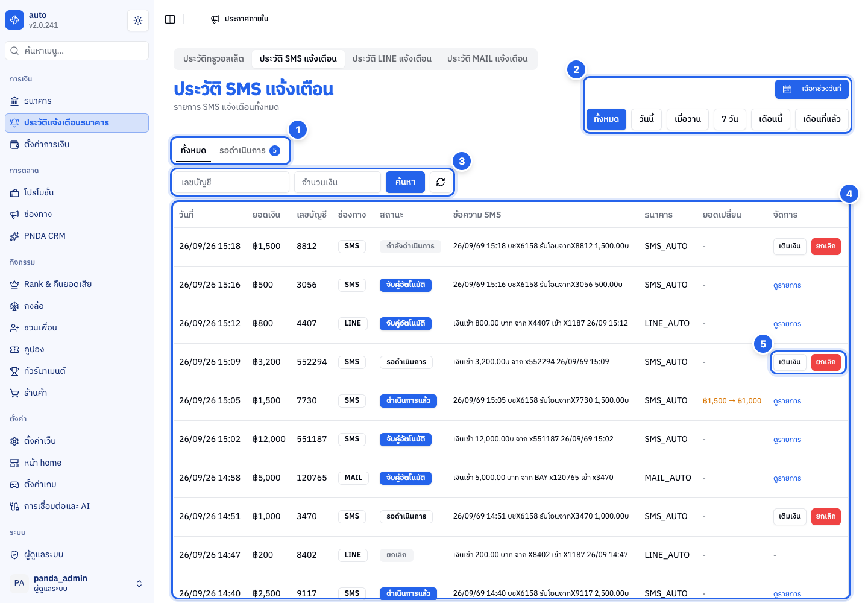The image size is (868, 603).
Task: Toggle the theme sun icon
Action: coord(138,21)
